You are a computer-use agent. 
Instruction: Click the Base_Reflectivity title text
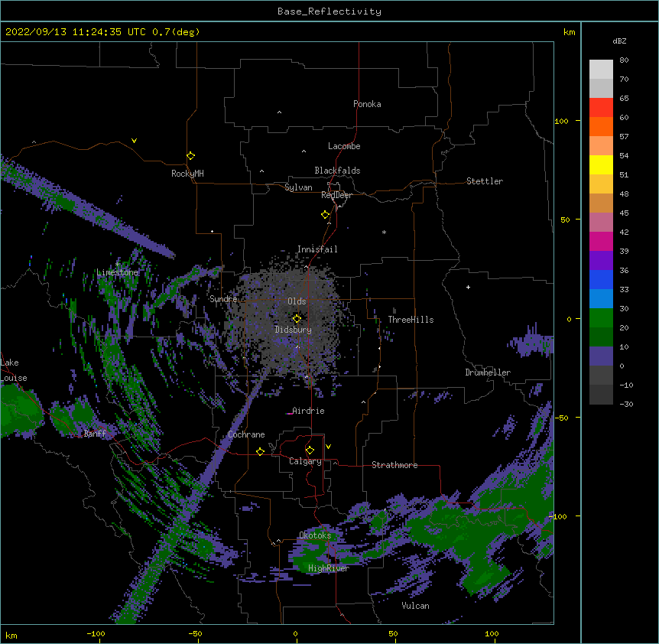click(329, 11)
